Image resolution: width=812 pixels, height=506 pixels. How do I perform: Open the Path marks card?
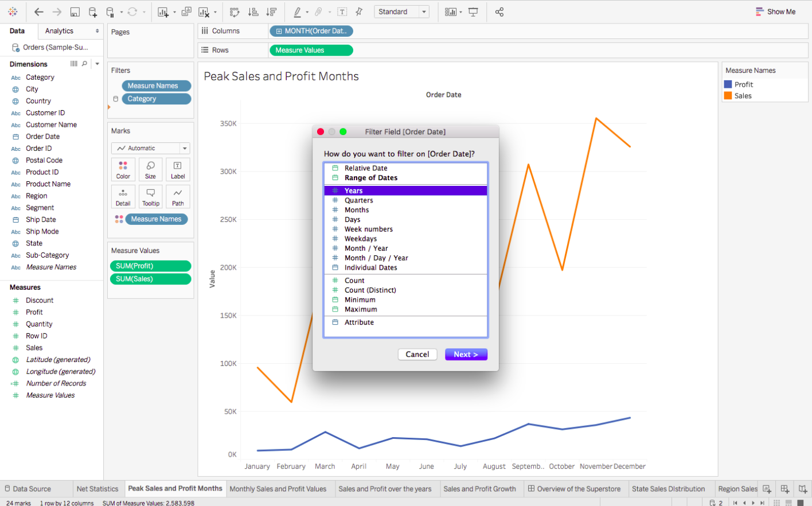[x=178, y=197]
